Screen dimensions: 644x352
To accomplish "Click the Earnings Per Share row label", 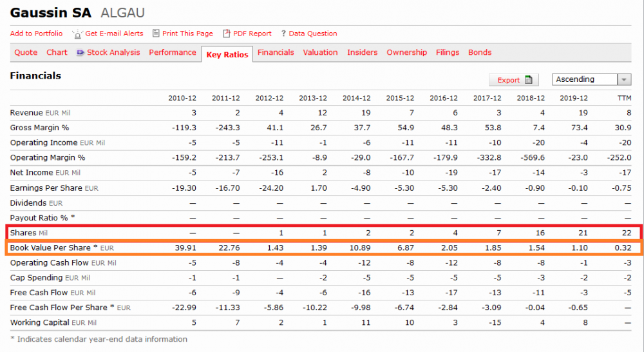I will point(54,188).
